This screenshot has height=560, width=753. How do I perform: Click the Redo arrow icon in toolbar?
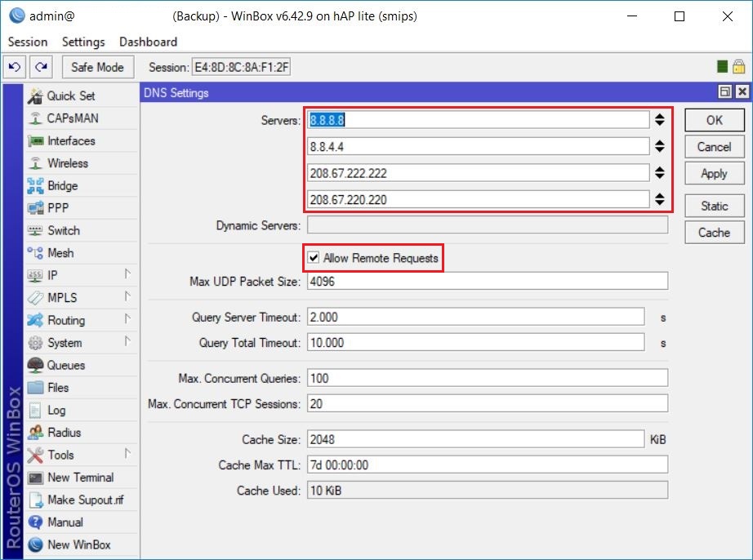[x=42, y=67]
